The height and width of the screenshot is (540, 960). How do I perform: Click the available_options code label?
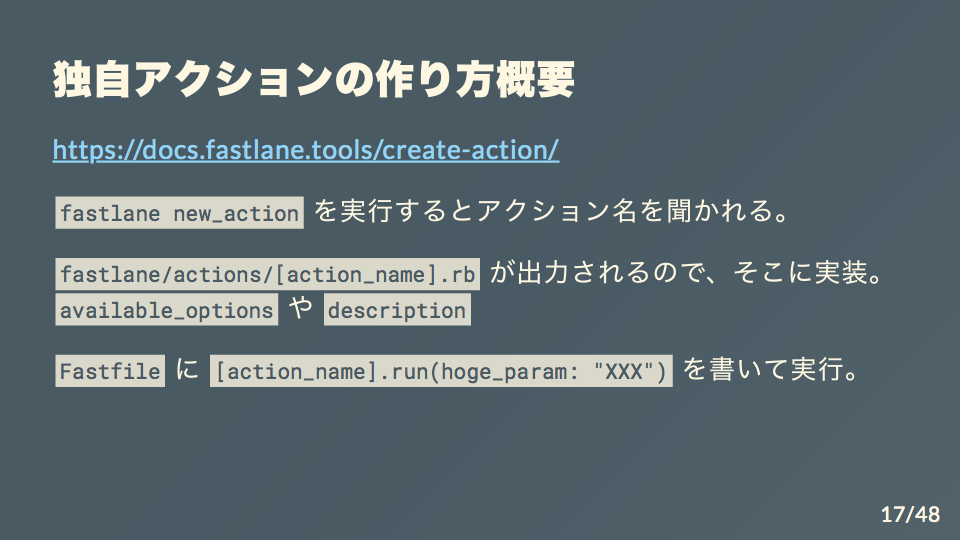pos(167,310)
